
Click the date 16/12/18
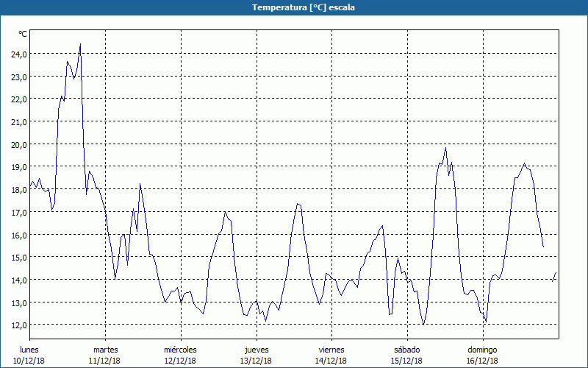(483, 361)
